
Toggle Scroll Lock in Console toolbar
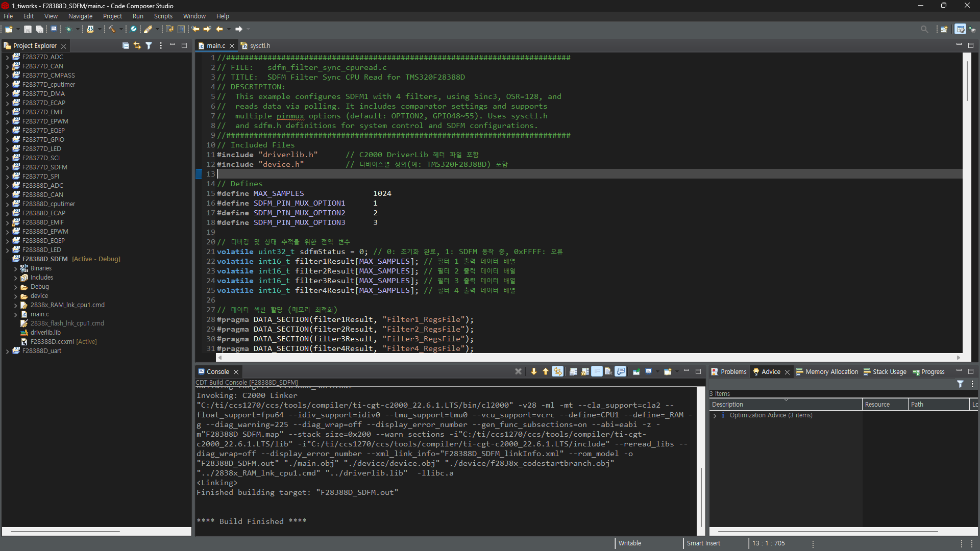585,371
